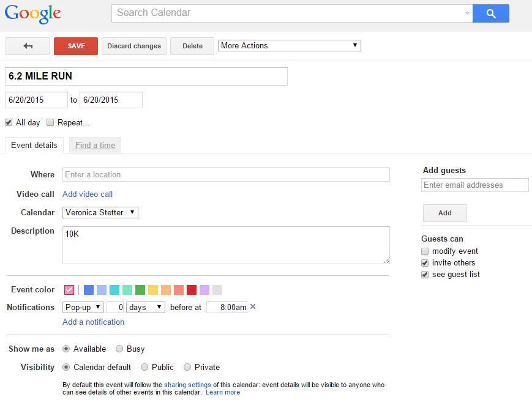This screenshot has width=532, height=400.
Task: Select the Busy radio button
Action: pos(119,349)
